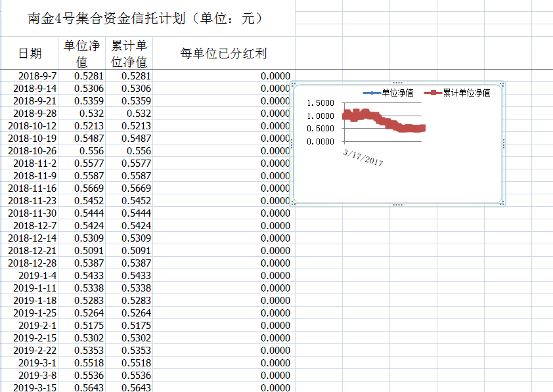Viewport: 553px width, 392px height.
Task: Click the 每单位已分红利 column header
Action: 223,53
